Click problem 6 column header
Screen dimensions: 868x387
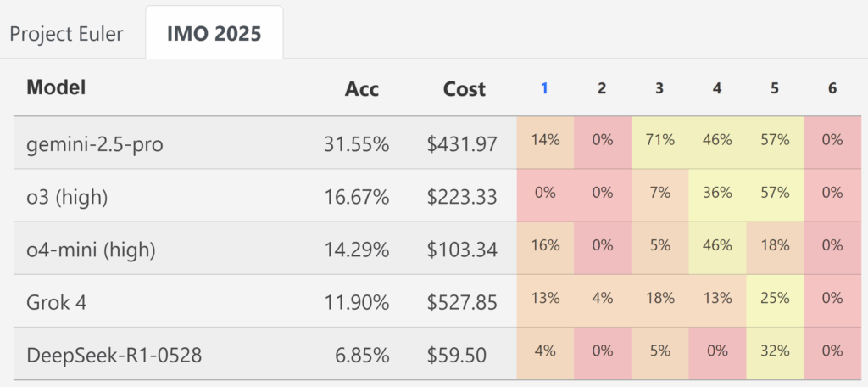(832, 88)
